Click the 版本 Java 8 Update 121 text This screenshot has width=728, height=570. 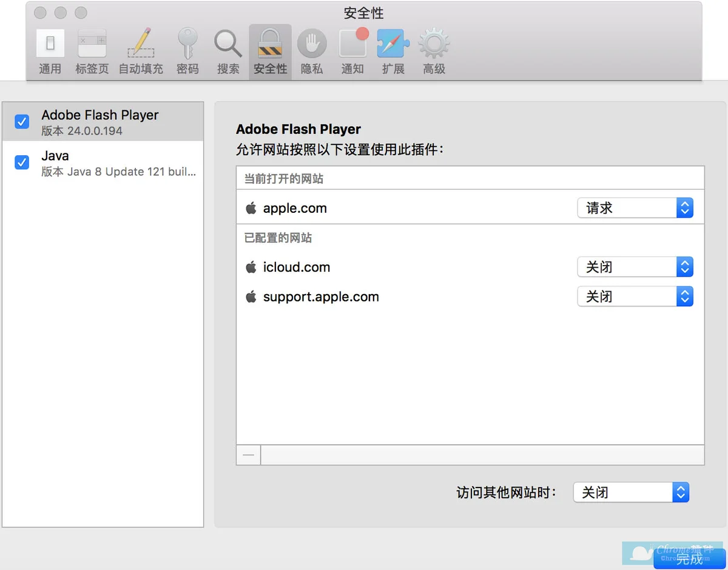[119, 172]
